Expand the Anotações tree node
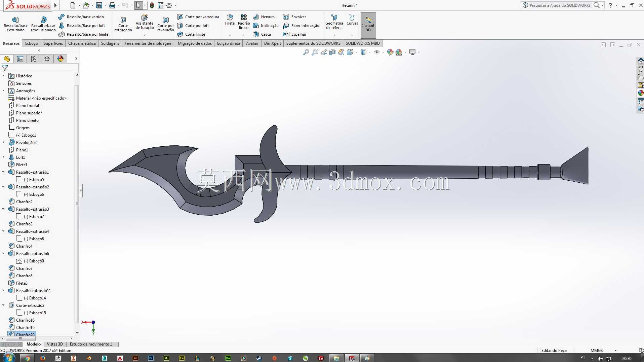This screenshot has height=362, width=644. pyautogui.click(x=3, y=91)
